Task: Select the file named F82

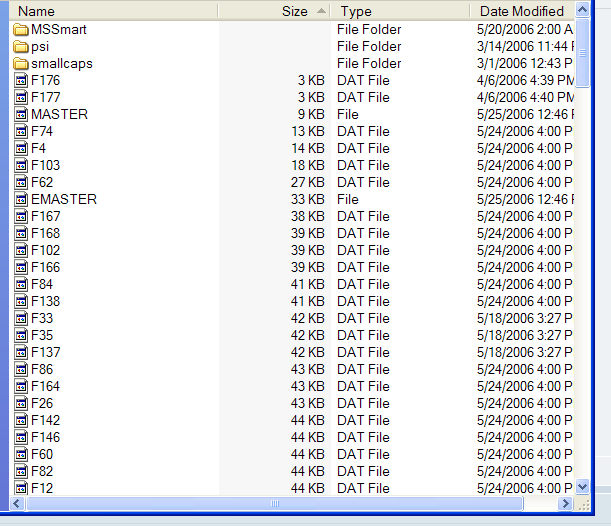Action: point(42,471)
